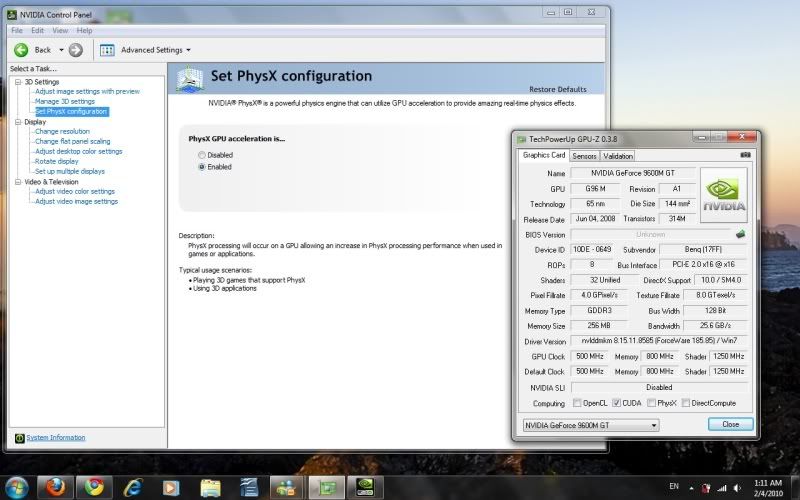Click the System Information icon
800x500 pixels.
coord(19,438)
